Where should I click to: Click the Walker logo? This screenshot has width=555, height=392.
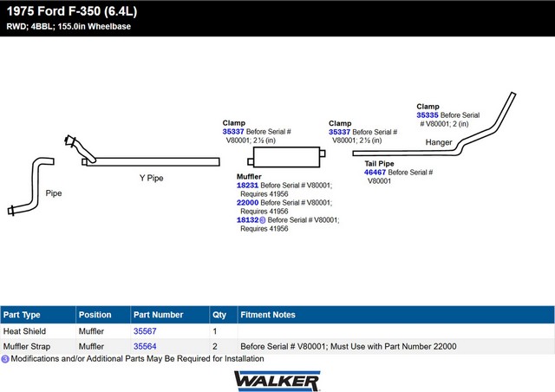click(x=277, y=381)
